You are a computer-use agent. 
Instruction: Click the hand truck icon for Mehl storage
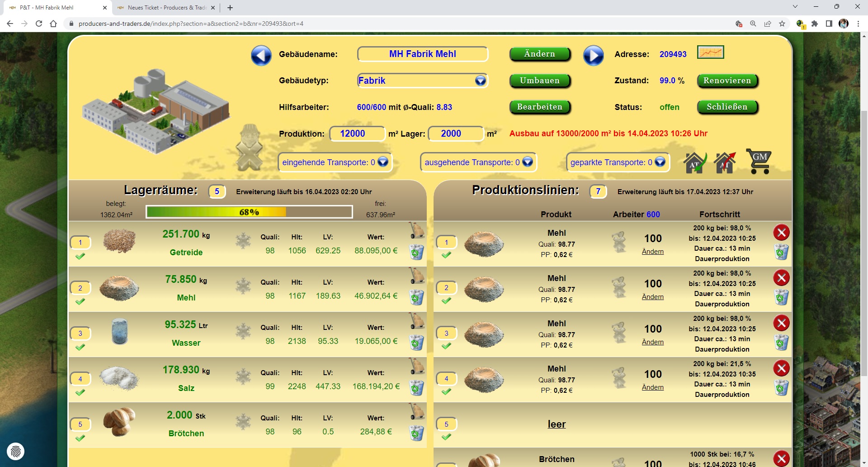point(417,276)
